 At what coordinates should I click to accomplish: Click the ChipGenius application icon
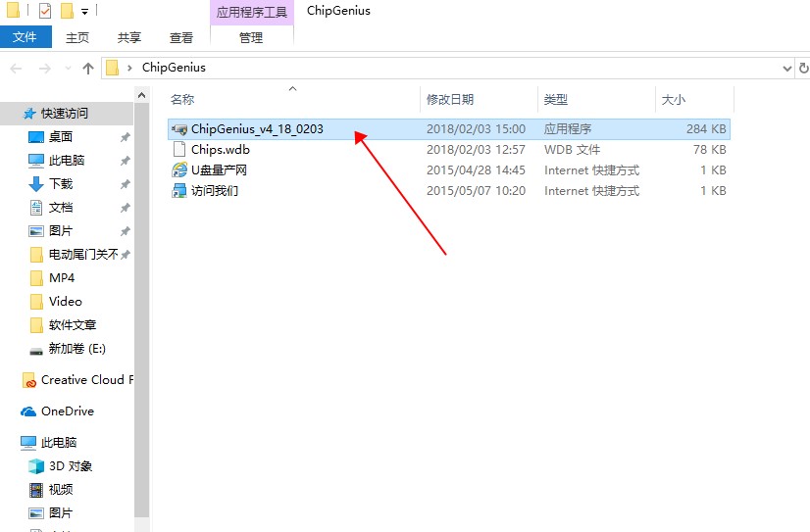click(x=179, y=129)
